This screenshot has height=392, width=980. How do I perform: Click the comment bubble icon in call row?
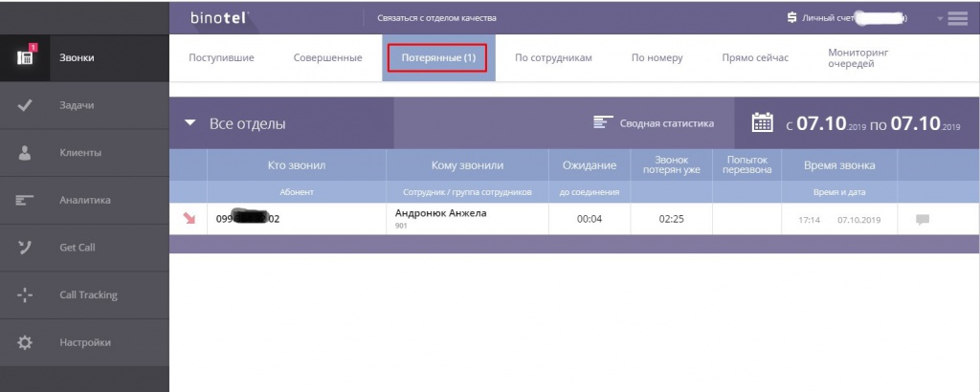[922, 220]
